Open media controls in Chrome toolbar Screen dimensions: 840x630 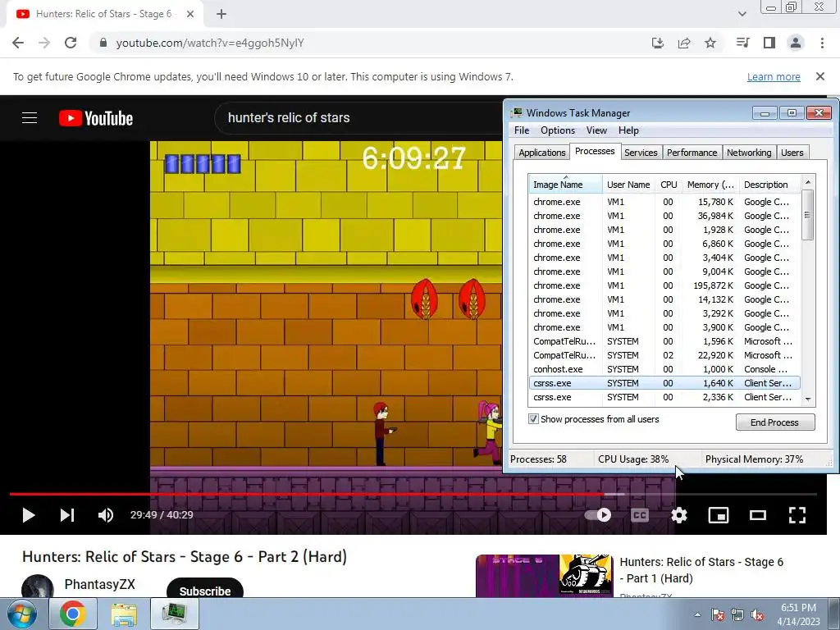(x=742, y=43)
